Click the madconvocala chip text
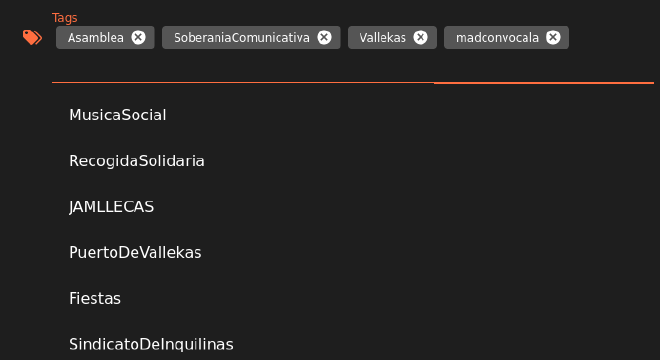 497,38
